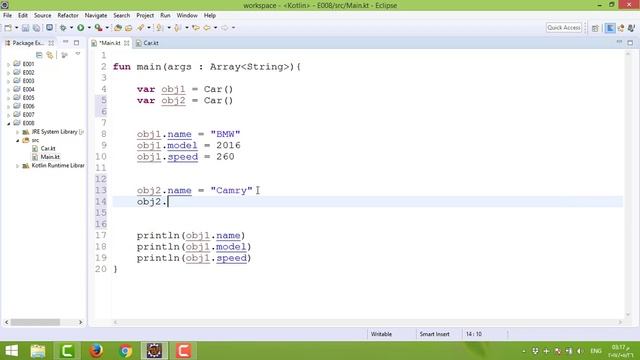
Task: Click the Back navigation arrow
Action: [207, 28]
